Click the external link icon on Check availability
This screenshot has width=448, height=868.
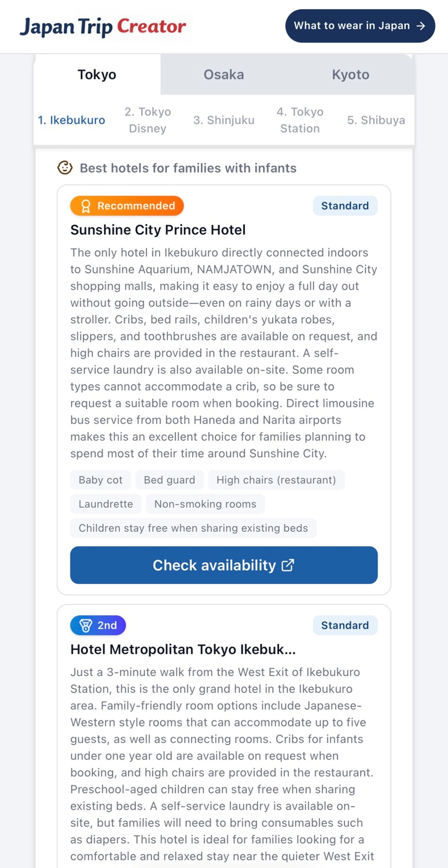click(288, 565)
